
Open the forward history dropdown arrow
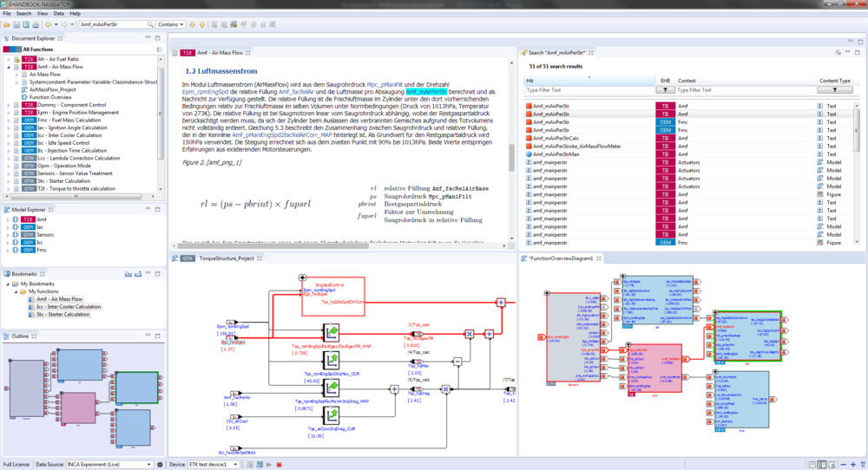(72, 24)
